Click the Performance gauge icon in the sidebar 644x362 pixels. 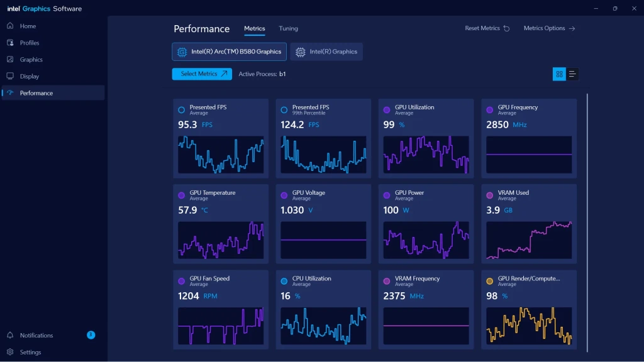[x=10, y=93]
